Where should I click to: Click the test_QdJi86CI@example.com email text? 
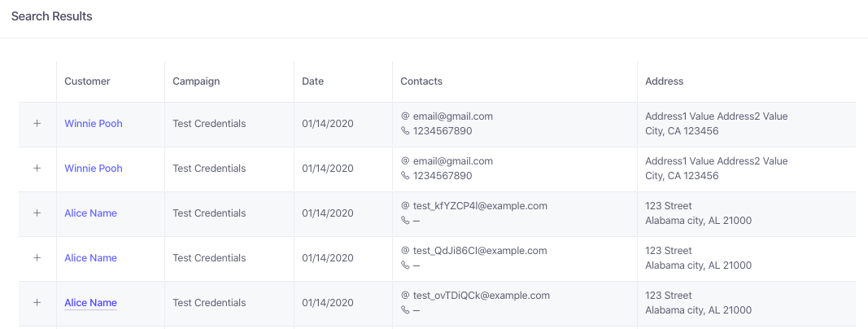480,250
